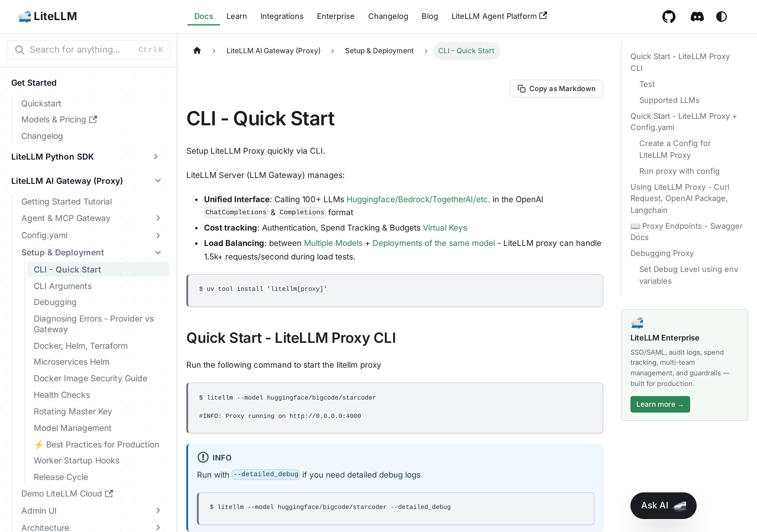Click the external link icon beside Demo LiteLLM Cloud
757x532 pixels.
[x=109, y=494]
